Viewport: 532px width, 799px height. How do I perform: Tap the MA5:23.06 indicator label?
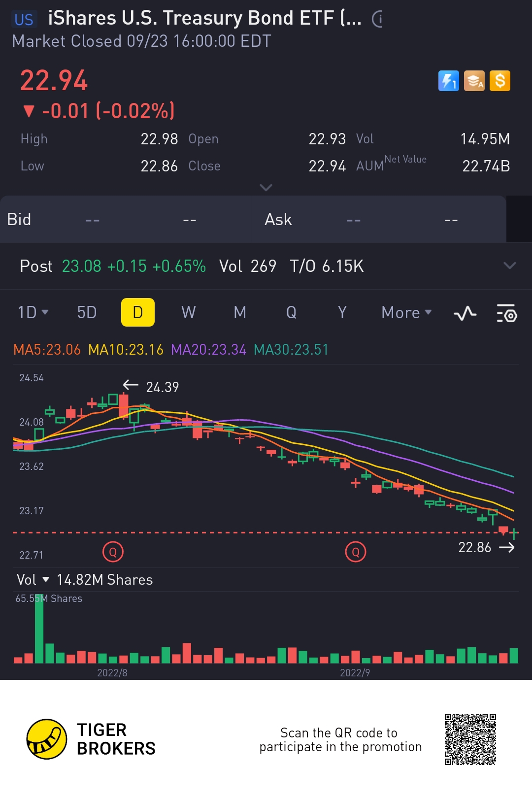coord(47,350)
